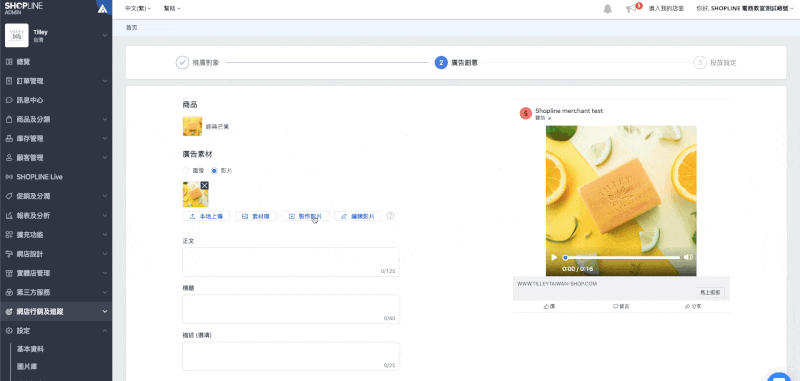800x381 pixels.
Task: Click the video progress handle at 0:00
Action: coord(565,258)
